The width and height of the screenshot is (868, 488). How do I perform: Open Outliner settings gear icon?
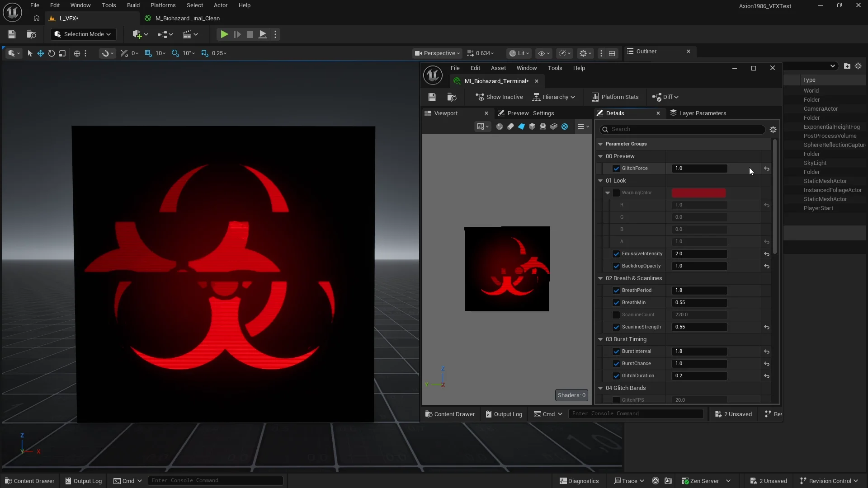pos(858,66)
